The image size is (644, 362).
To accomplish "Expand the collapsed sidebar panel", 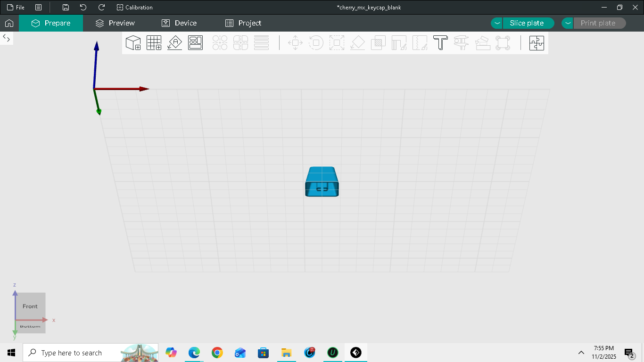I will pos(7,38).
